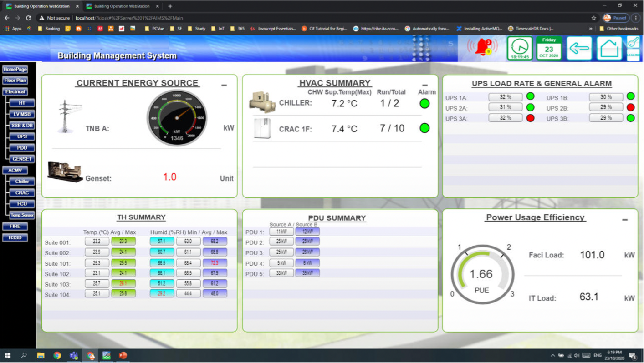644x363 pixels.
Task: Show hidden system tray icons
Action: tap(553, 355)
